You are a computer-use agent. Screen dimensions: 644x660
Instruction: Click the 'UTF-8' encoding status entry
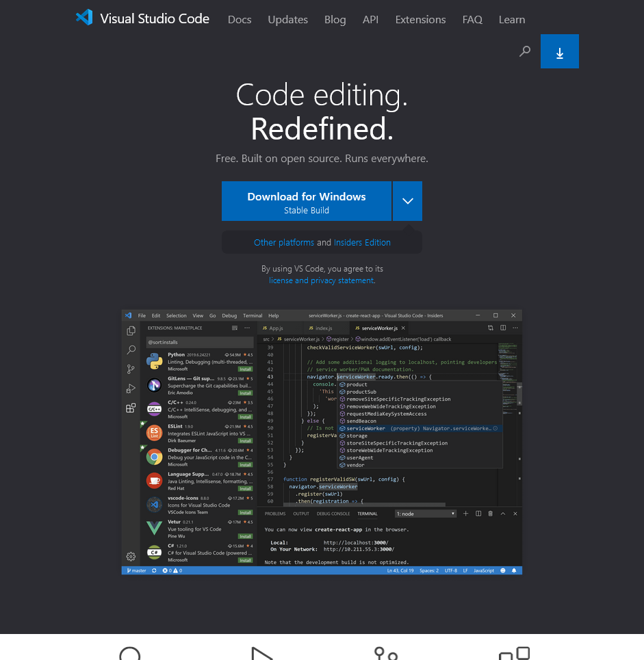[451, 571]
